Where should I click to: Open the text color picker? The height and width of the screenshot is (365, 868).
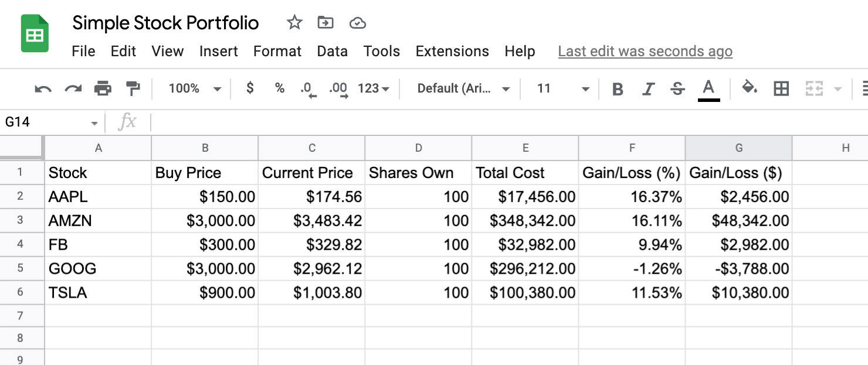click(x=708, y=90)
